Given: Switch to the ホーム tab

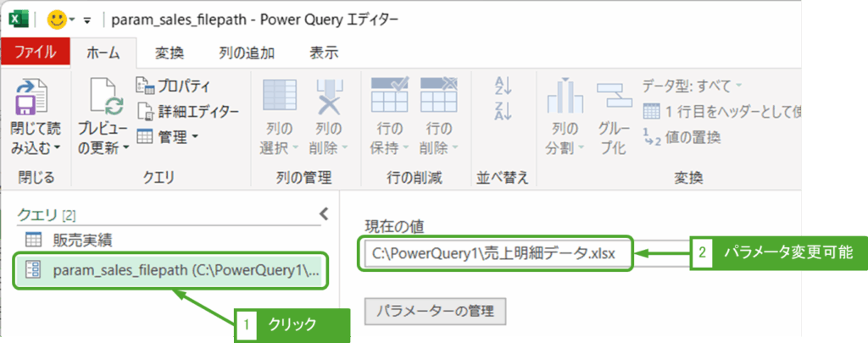Looking at the screenshot, I should [x=103, y=53].
